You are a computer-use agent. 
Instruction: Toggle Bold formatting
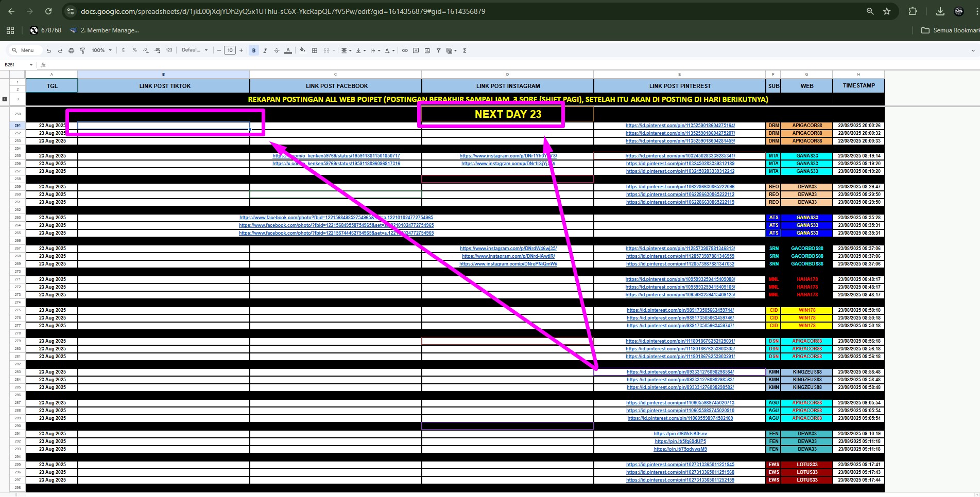pyautogui.click(x=254, y=50)
